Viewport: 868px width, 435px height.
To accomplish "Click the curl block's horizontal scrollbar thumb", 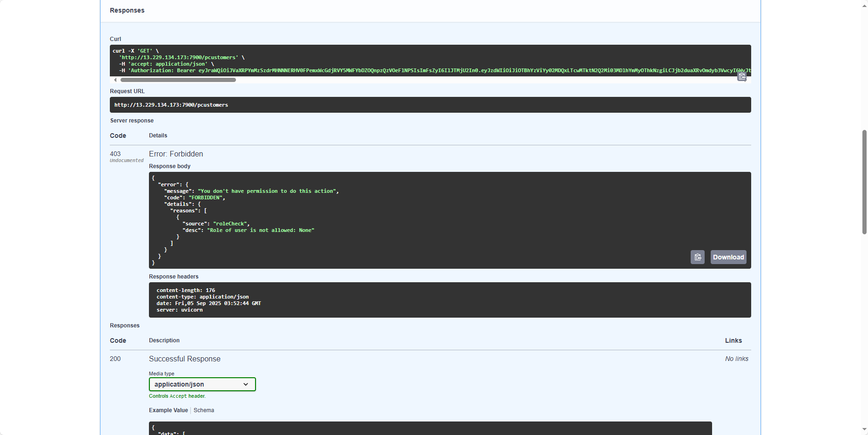I will 178,80.
